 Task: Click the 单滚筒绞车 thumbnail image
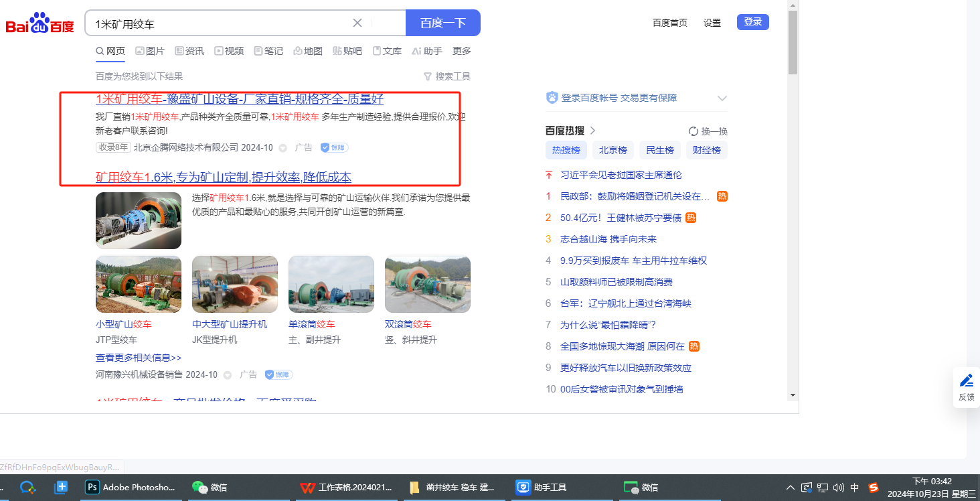click(x=331, y=284)
